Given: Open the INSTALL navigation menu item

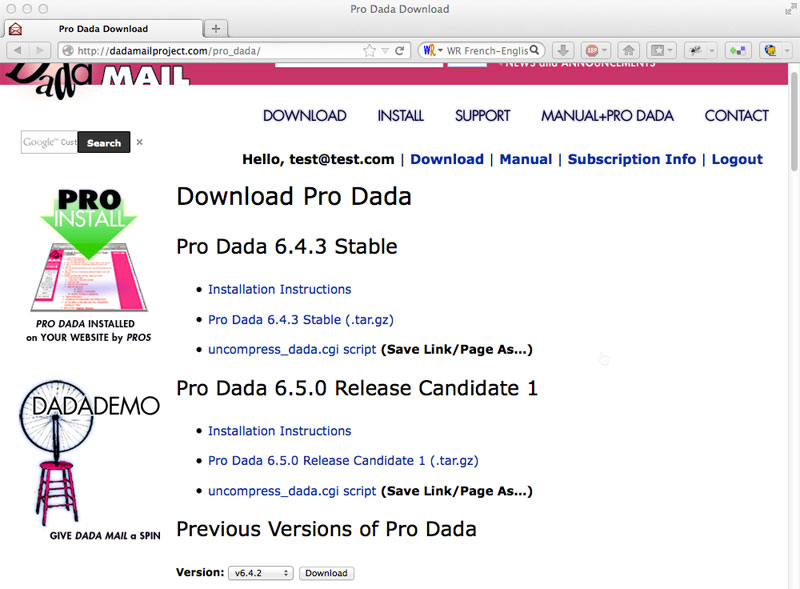Looking at the screenshot, I should [x=400, y=116].
